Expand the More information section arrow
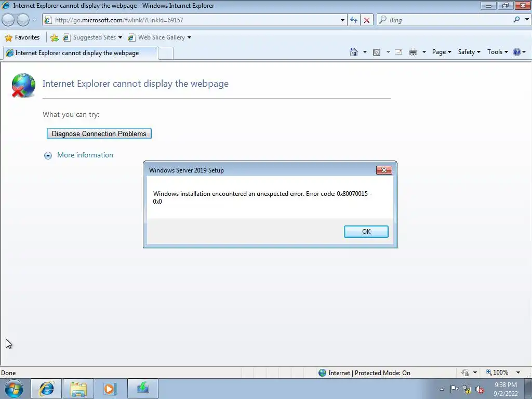This screenshot has width=532, height=399. coord(48,155)
